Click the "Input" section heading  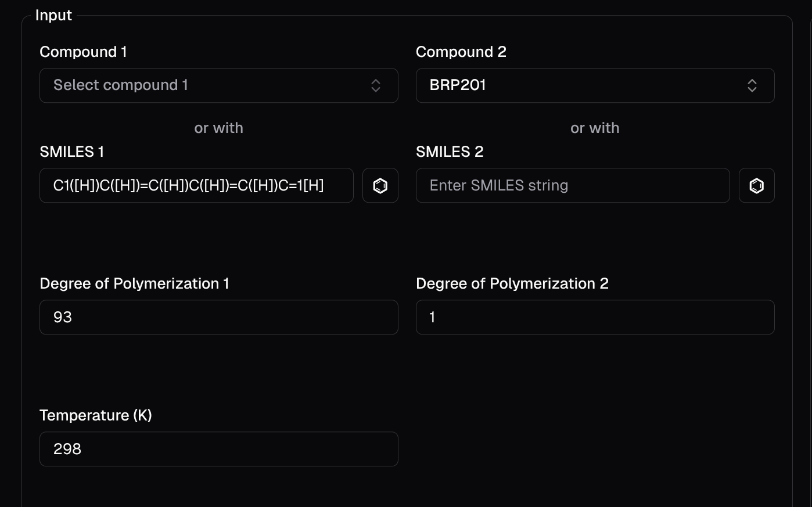coord(53,15)
